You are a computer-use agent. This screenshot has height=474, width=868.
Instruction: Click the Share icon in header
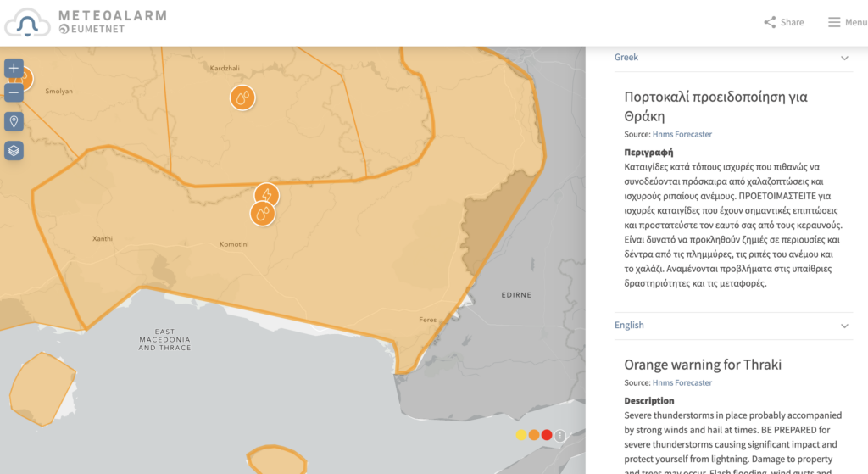click(x=770, y=22)
